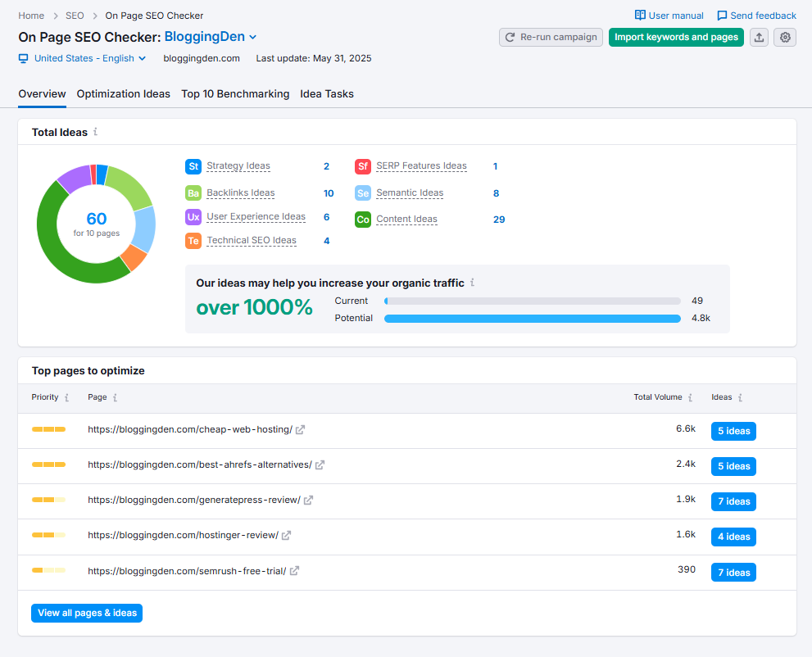
Task: Click the export icon beside the gear
Action: pos(758,37)
